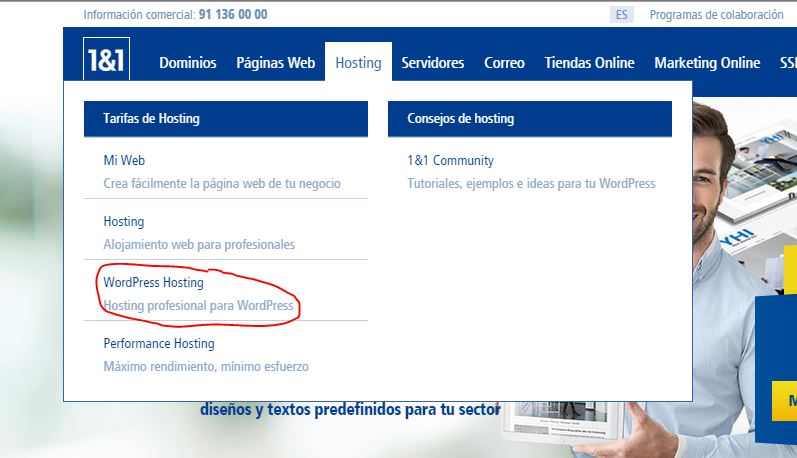The height and width of the screenshot is (458, 797).
Task: Go to Performance Hosting
Action: coord(159,344)
